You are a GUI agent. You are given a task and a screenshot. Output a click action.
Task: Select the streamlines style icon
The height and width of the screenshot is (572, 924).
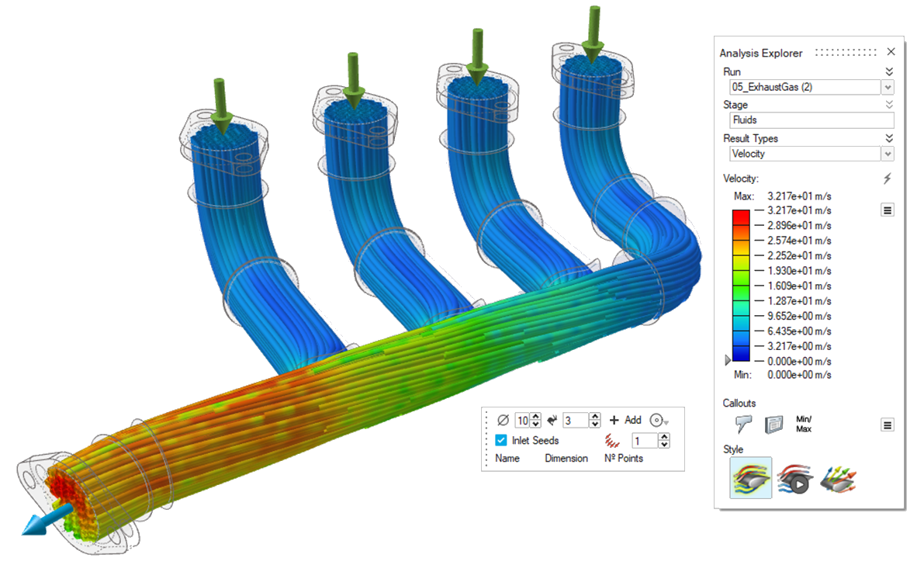click(x=750, y=477)
